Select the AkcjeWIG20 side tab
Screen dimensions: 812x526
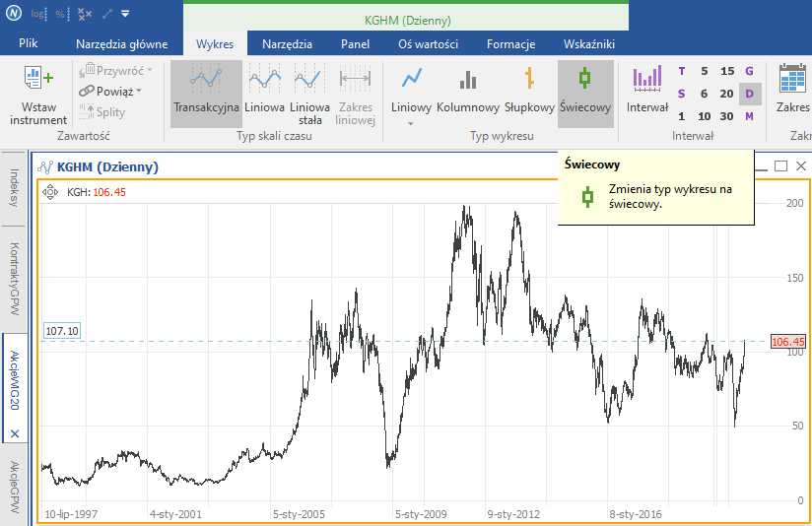pos(14,380)
